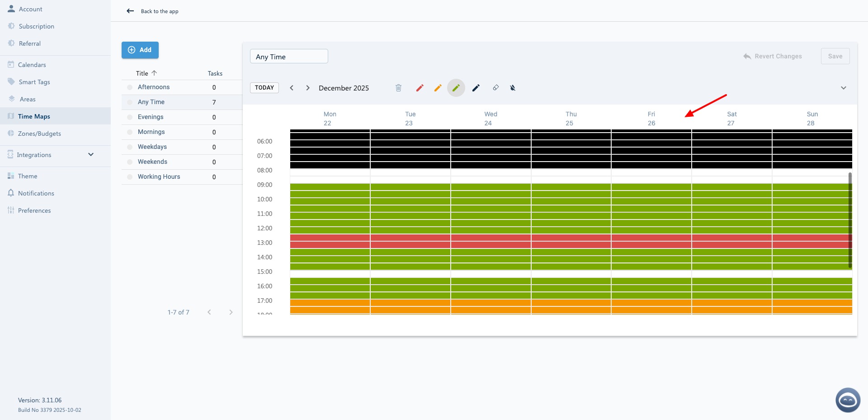Expand the Integrations sidebar section
This screenshot has height=420, width=868.
pyautogui.click(x=91, y=155)
